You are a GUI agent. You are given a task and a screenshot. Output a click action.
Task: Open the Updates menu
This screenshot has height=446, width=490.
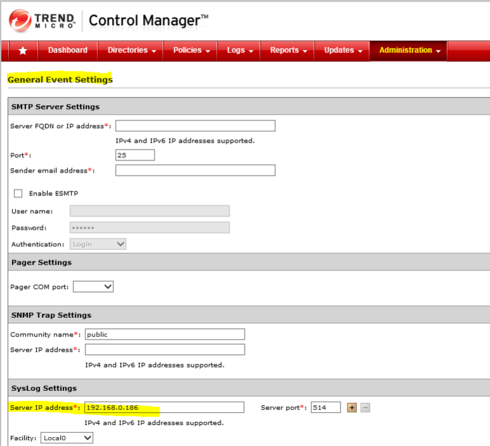[343, 50]
